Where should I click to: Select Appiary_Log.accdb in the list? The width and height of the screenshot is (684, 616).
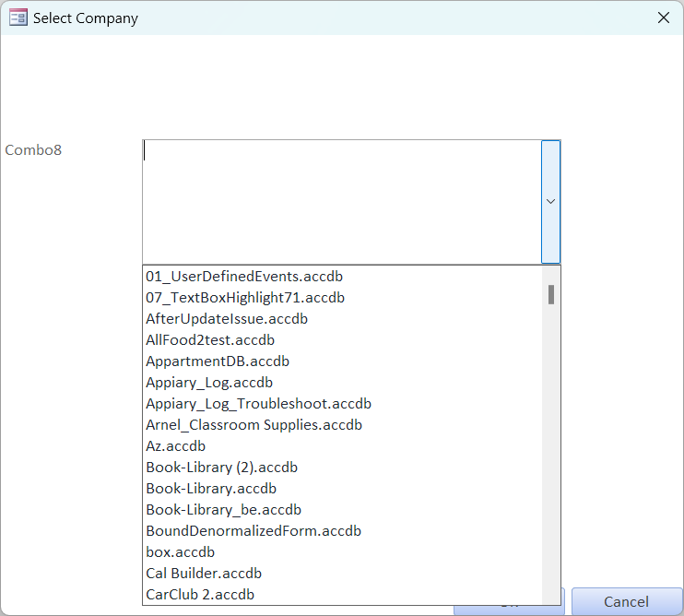(x=209, y=382)
